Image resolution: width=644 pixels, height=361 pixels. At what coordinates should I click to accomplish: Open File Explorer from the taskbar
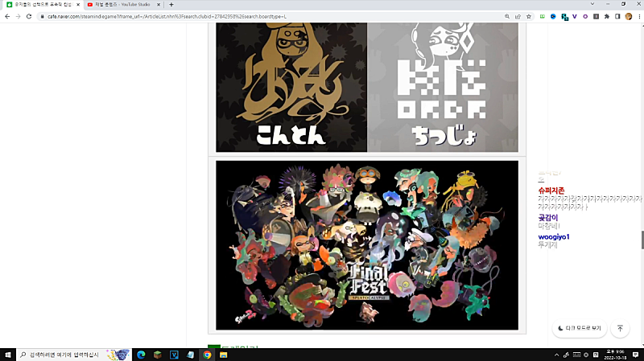pyautogui.click(x=224, y=355)
